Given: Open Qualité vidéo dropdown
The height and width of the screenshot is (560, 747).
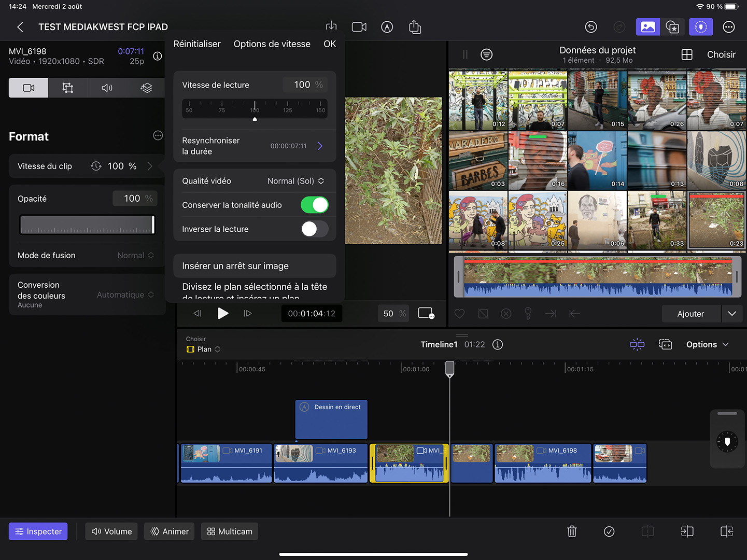Looking at the screenshot, I should click(295, 181).
